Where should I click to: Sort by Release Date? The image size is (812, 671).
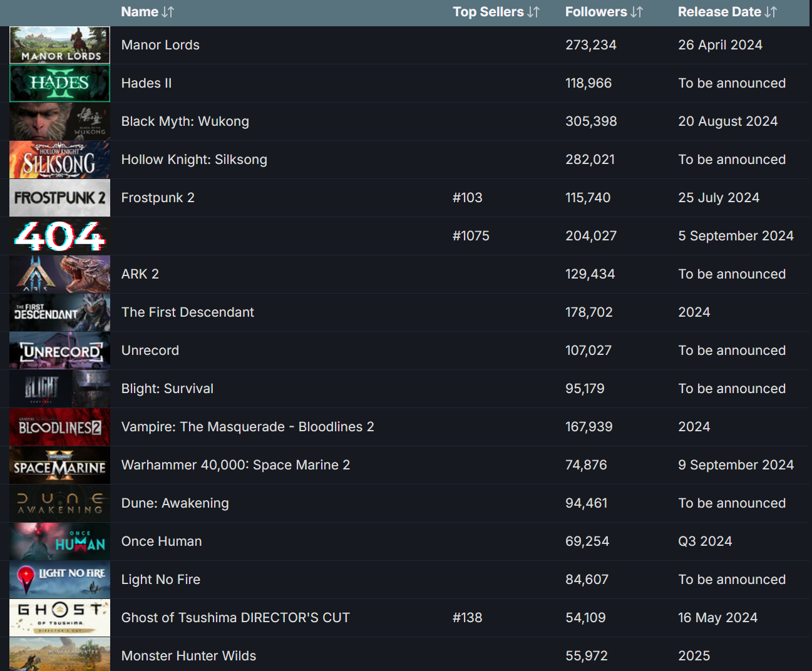(771, 12)
